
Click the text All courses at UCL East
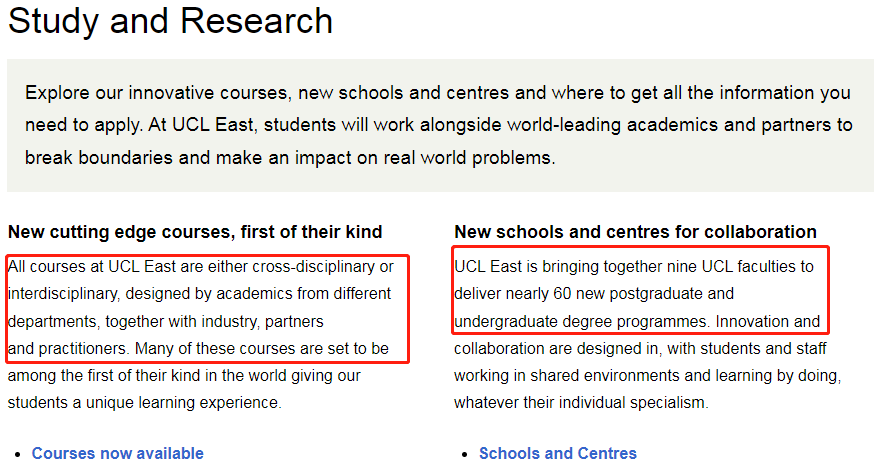(x=92, y=266)
